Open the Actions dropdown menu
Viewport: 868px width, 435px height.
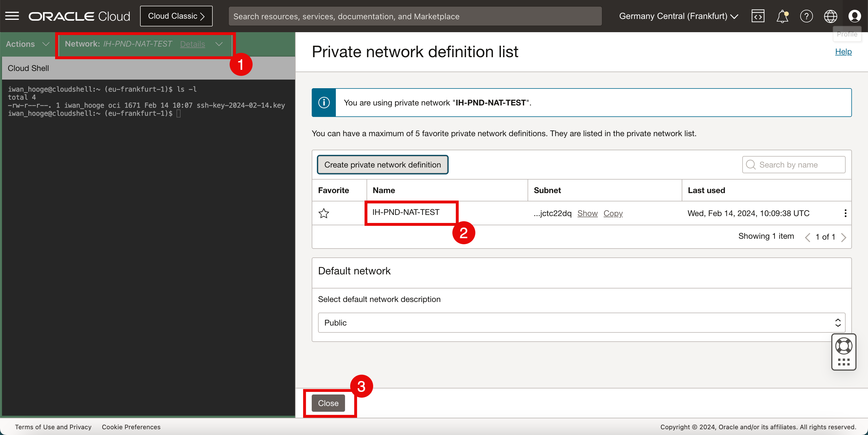tap(28, 44)
